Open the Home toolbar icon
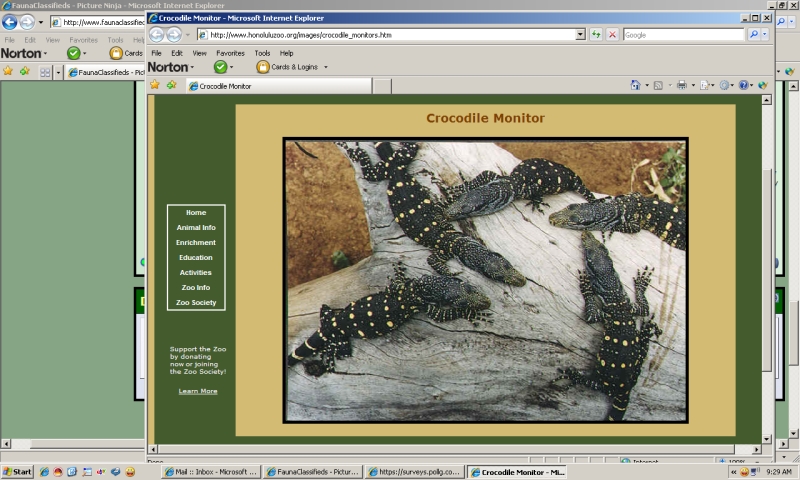Image resolution: width=800 pixels, height=480 pixels. [635, 85]
